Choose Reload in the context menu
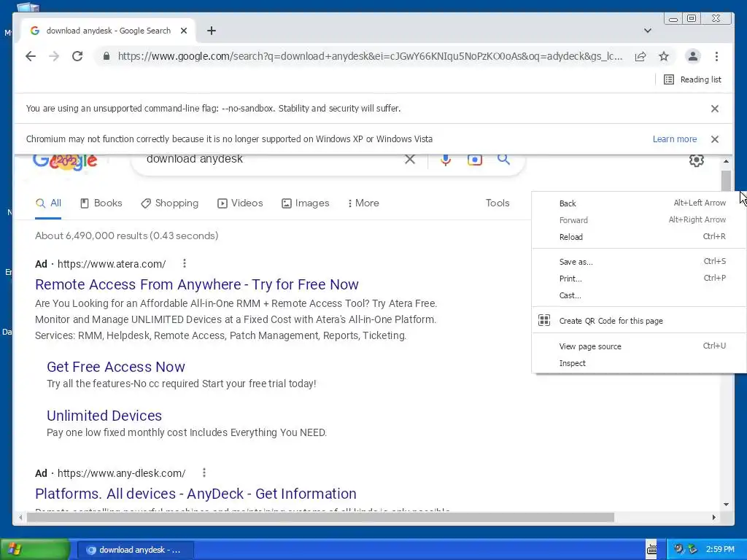Image resolution: width=747 pixels, height=560 pixels. 639,237
